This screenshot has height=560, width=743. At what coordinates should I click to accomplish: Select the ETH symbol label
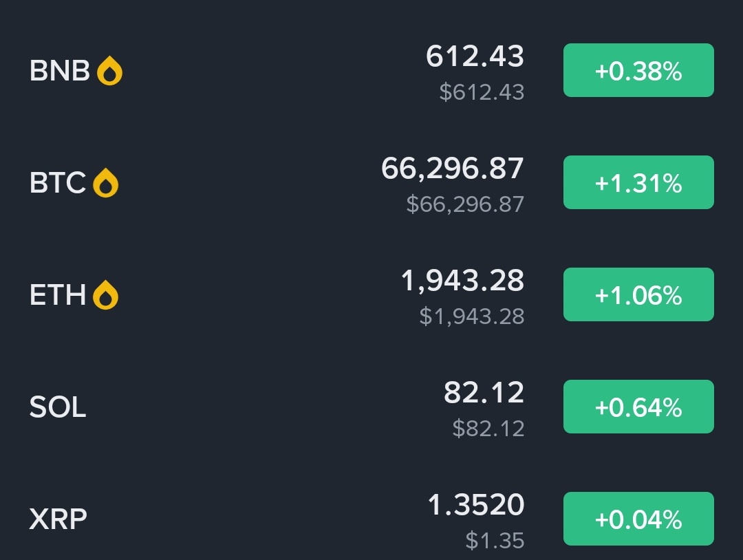[58, 295]
